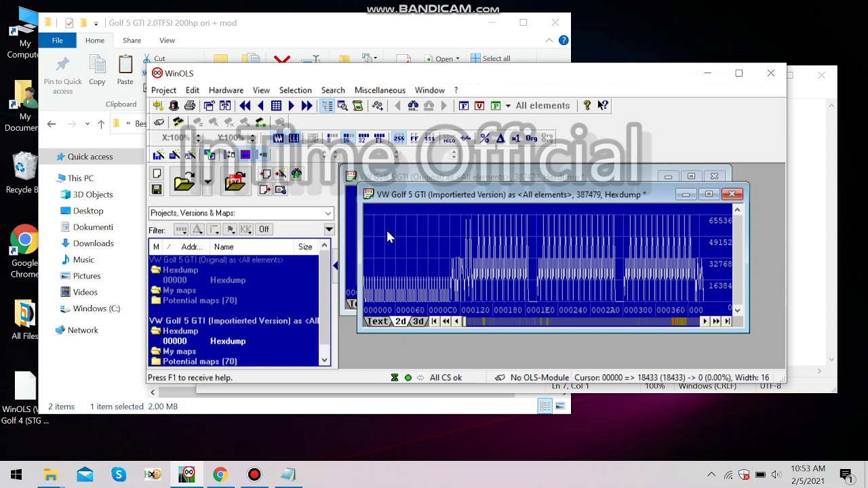Image resolution: width=868 pixels, height=488 pixels.
Task: Select Potential maps (70) under Importierted Version
Action: [x=199, y=361]
